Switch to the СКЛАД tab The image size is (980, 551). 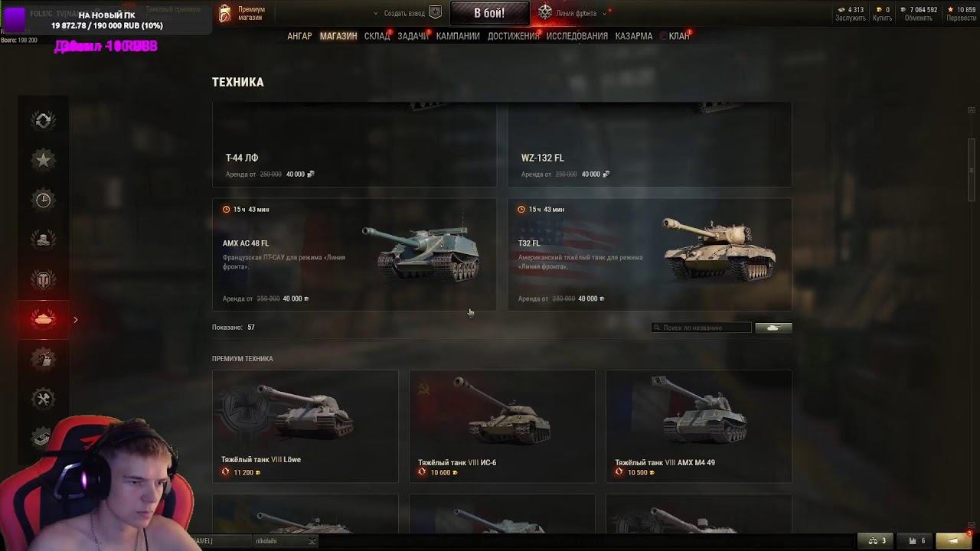pyautogui.click(x=377, y=36)
